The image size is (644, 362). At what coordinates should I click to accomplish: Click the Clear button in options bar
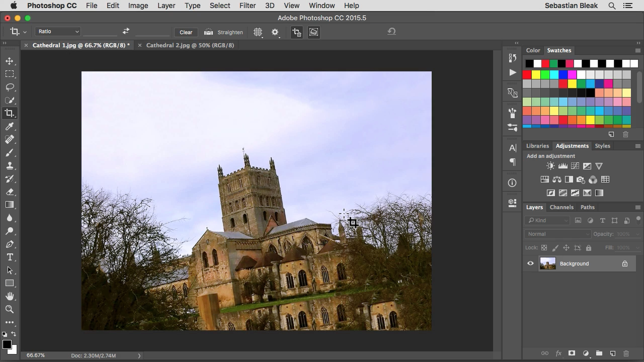186,32
